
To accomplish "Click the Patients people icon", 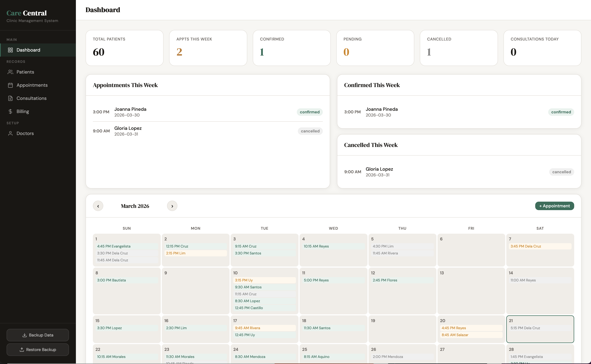I will (x=10, y=72).
